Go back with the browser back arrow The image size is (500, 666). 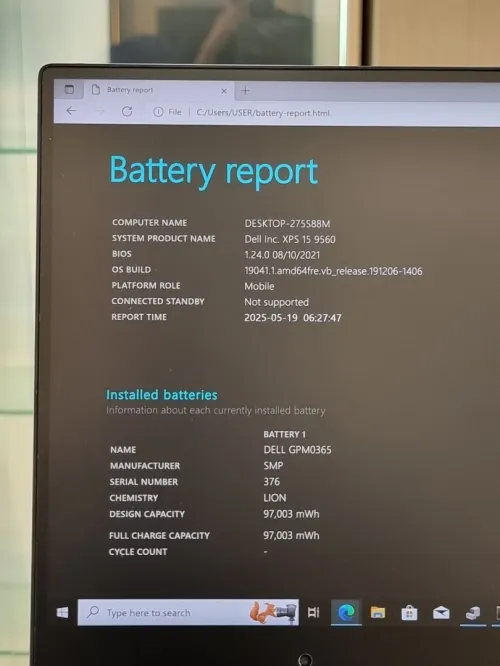[71, 111]
